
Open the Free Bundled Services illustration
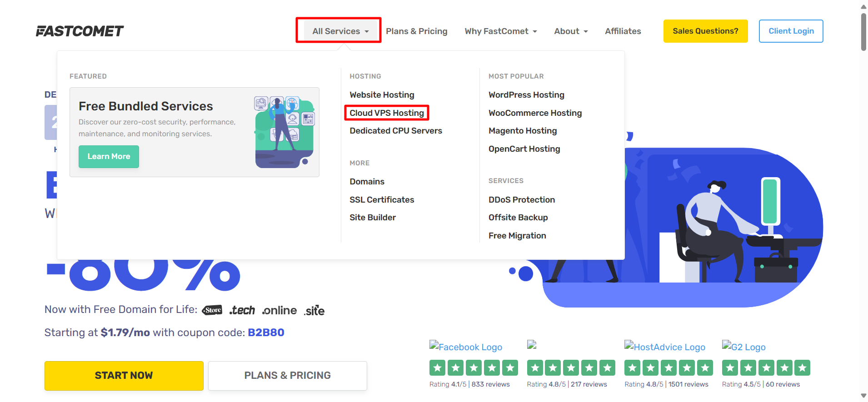[285, 132]
